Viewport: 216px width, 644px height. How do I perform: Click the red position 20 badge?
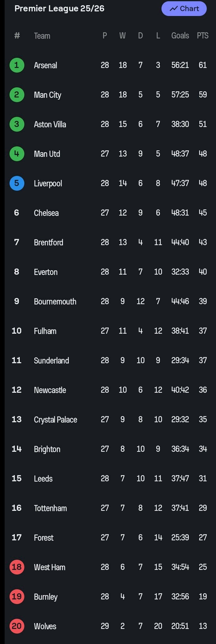pyautogui.click(x=17, y=626)
